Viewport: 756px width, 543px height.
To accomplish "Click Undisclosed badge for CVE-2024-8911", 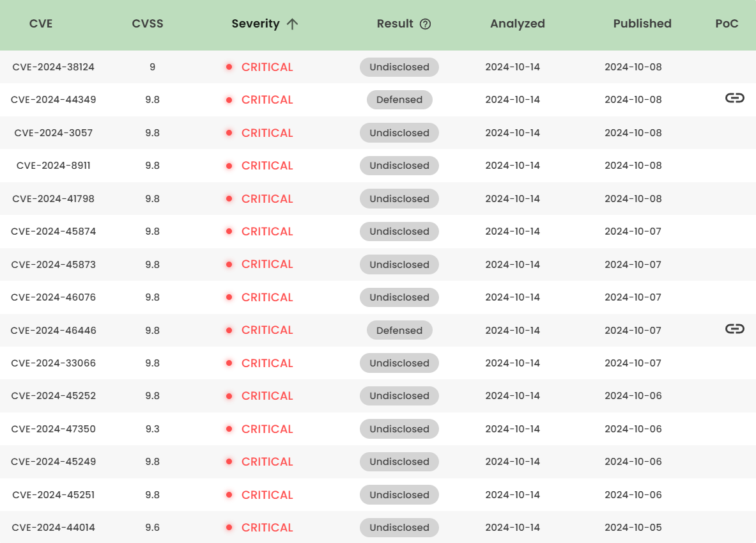I will (399, 166).
